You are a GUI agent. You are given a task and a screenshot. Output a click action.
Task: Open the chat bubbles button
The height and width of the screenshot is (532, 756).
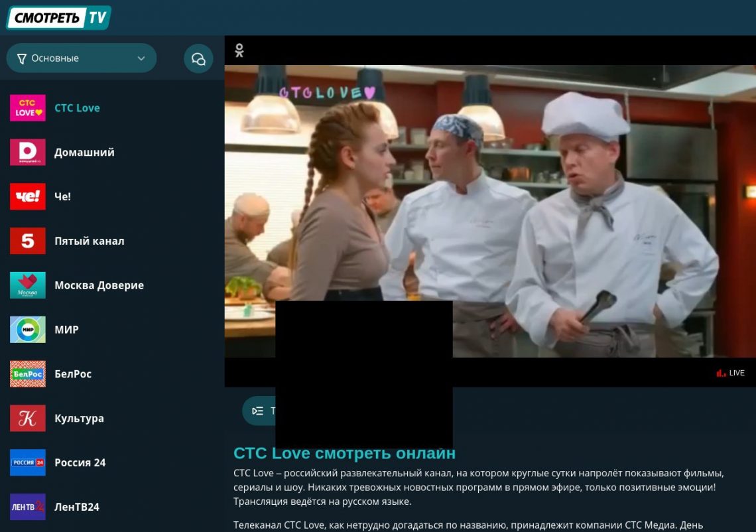point(198,59)
